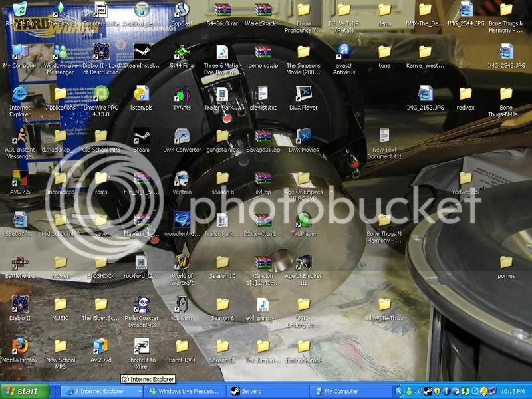This screenshot has width=532, height=399.
Task: Click the Start button
Action: click(x=25, y=392)
